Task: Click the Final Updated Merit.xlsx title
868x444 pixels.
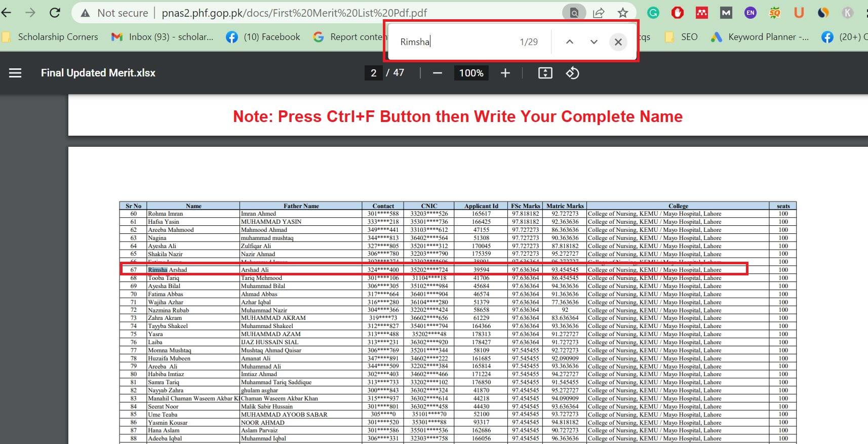Action: [98, 73]
